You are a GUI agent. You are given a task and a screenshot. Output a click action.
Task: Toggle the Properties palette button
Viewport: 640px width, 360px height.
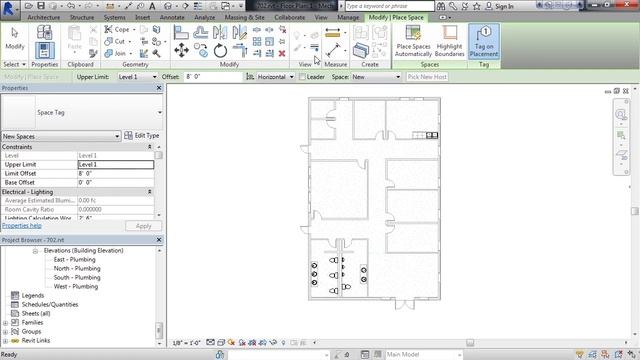[44, 51]
